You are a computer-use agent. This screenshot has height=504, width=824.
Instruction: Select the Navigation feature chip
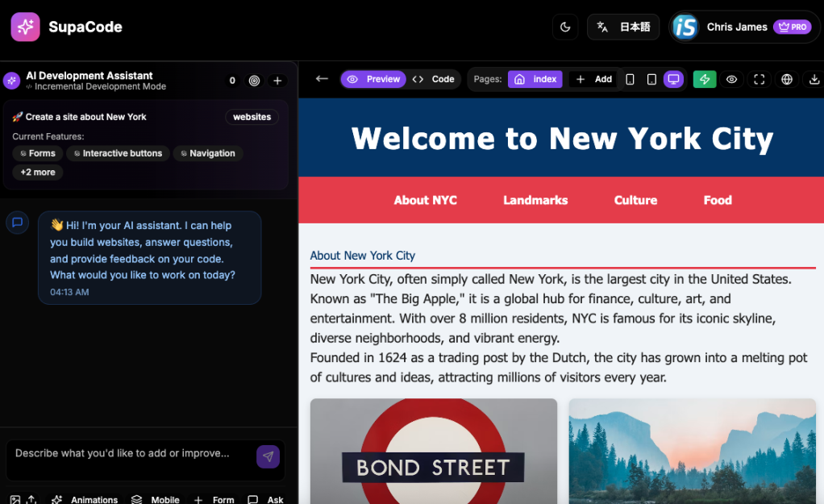click(x=208, y=153)
